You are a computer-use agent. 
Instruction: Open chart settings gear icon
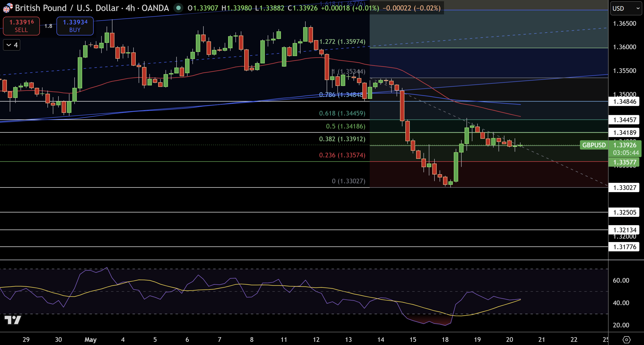click(626, 340)
